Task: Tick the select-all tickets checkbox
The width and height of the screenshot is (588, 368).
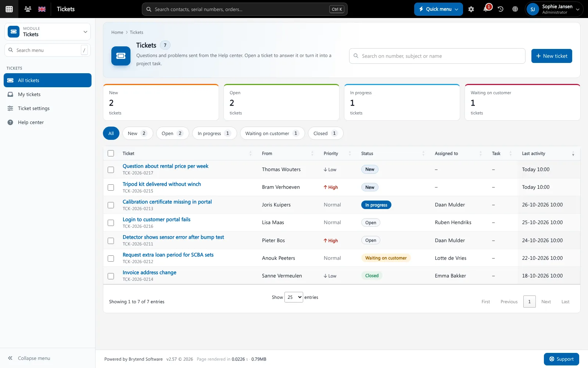Action: click(111, 153)
